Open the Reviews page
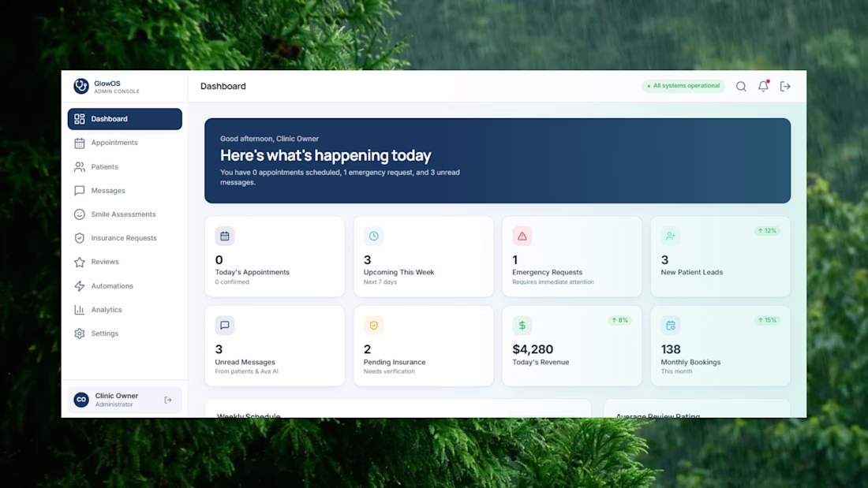Screen dimensions: 868x488 pos(125,262)
